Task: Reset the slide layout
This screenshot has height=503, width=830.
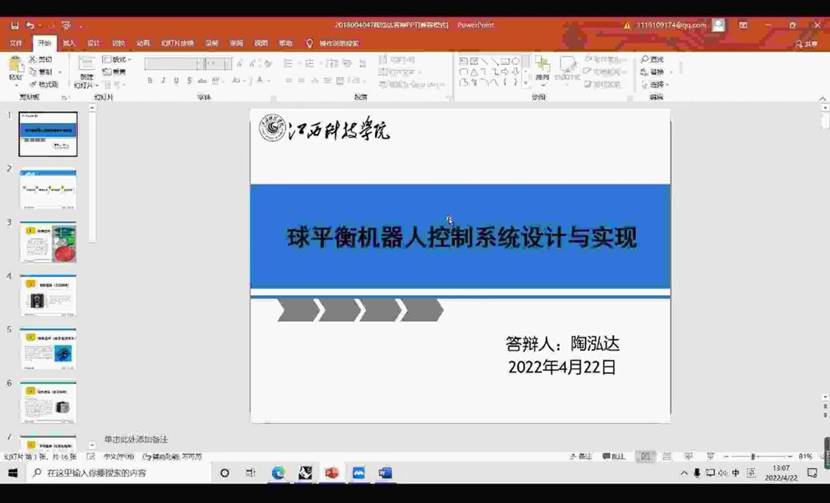Action: pyautogui.click(x=114, y=71)
